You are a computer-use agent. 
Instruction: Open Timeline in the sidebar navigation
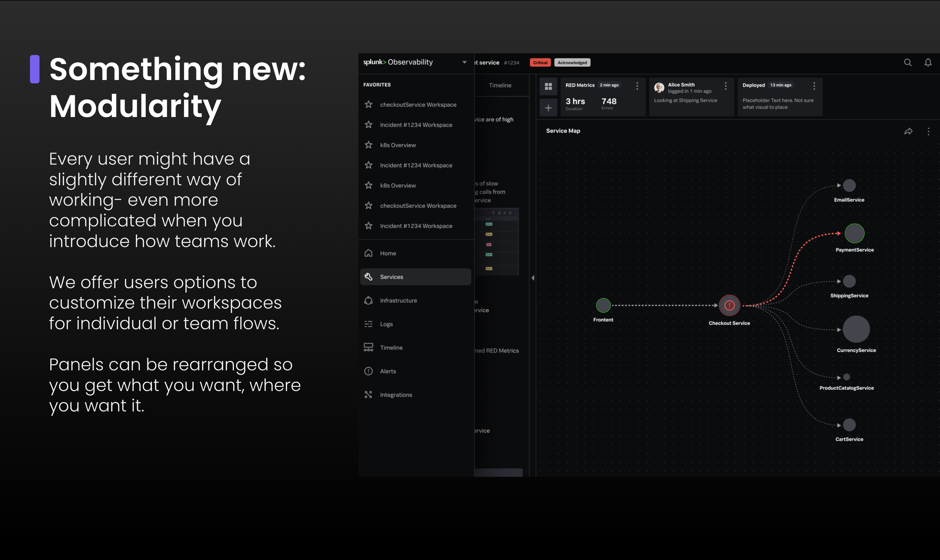(x=416, y=347)
